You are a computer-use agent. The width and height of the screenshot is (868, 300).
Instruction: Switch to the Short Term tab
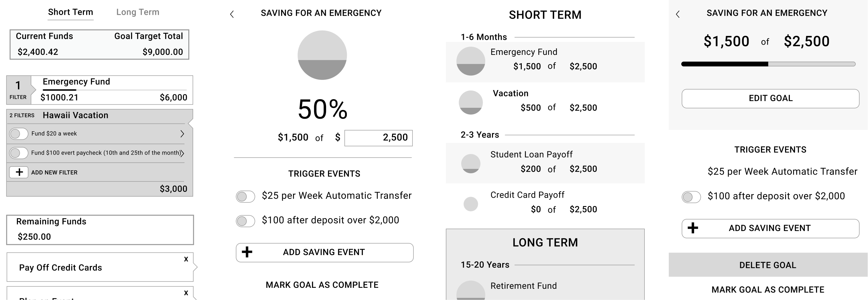click(x=70, y=12)
